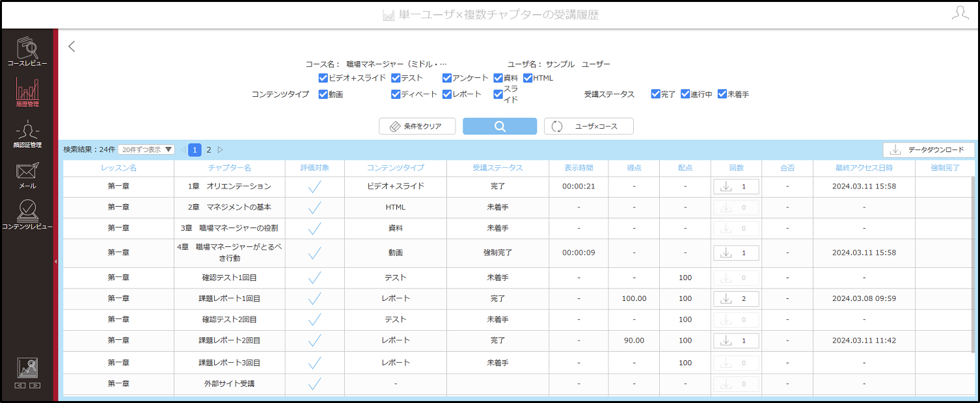Download attempts for 課題レポート2回目 row

tap(736, 341)
